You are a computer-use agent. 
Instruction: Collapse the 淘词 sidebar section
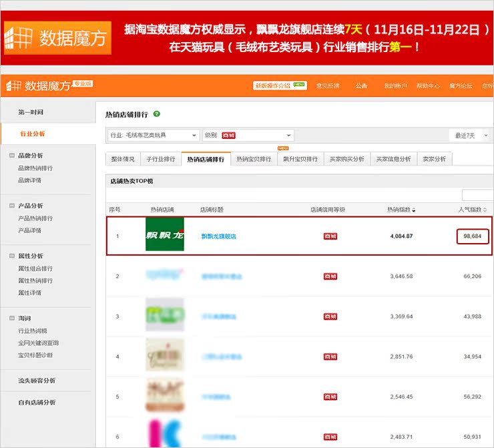[x=12, y=318]
